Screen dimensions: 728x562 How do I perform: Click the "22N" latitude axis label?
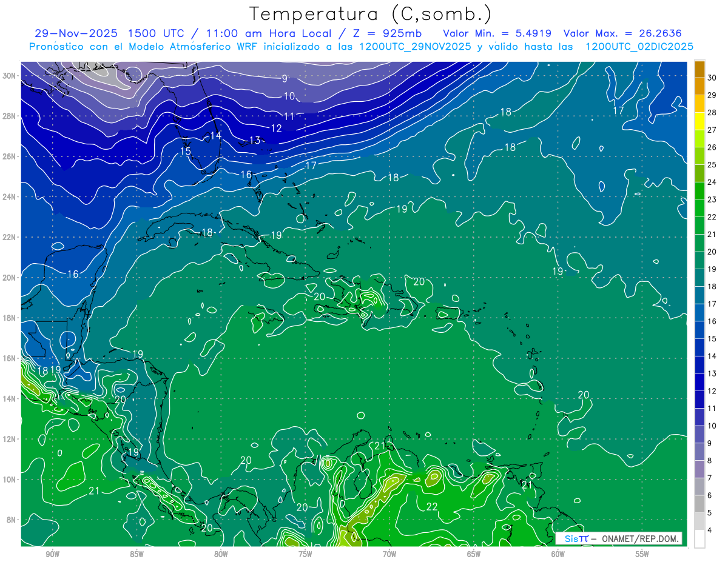(10, 237)
